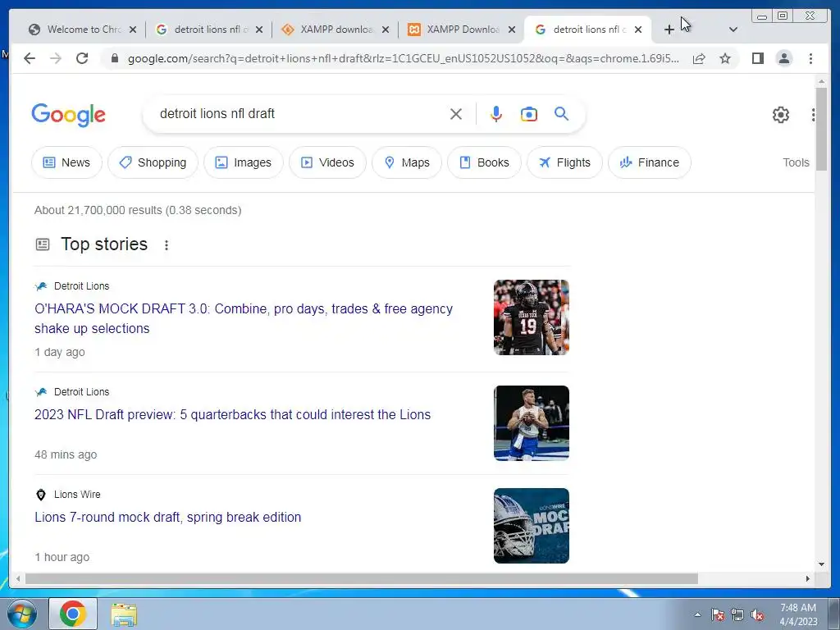Open the Chrome side panel
Screen dimensions: 840x630
(x=757, y=58)
